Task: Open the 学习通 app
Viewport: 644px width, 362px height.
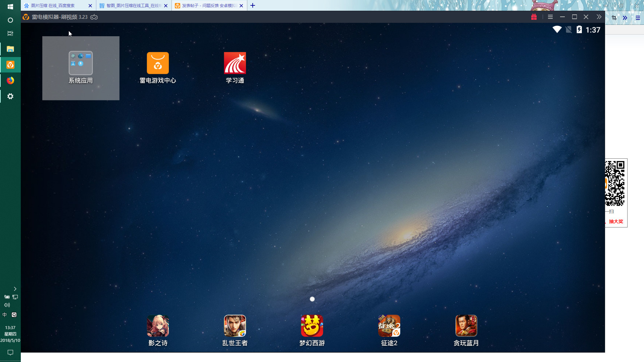Action: coord(235,63)
